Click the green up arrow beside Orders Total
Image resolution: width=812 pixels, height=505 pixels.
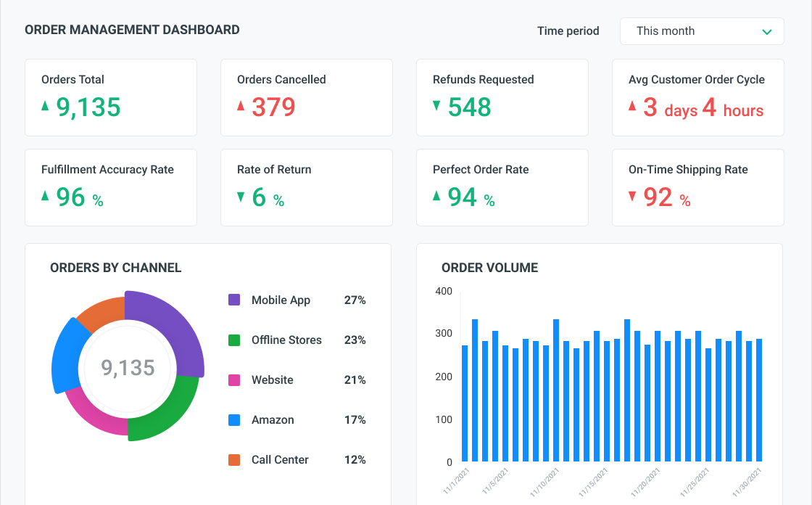pyautogui.click(x=45, y=106)
